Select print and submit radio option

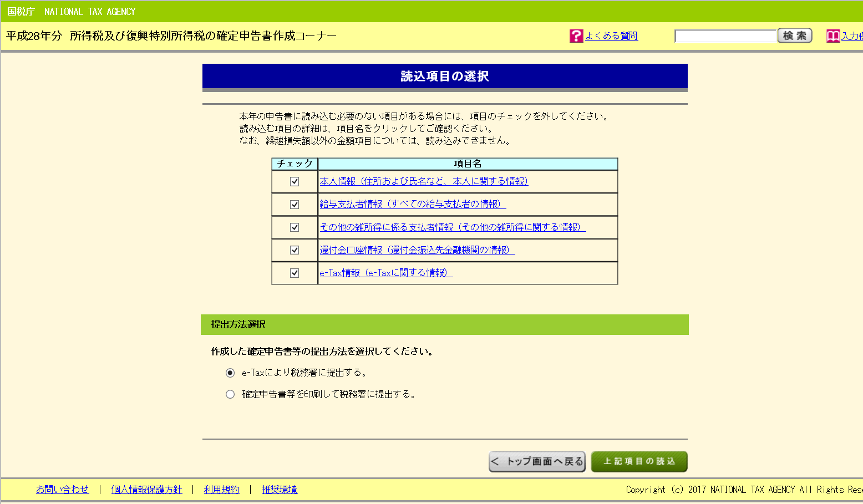coord(230,394)
